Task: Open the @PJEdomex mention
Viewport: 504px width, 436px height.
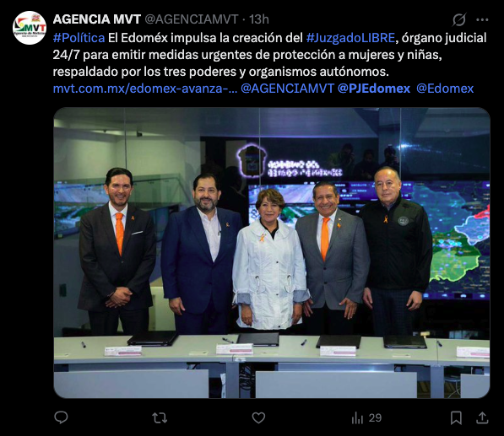Action: point(374,89)
